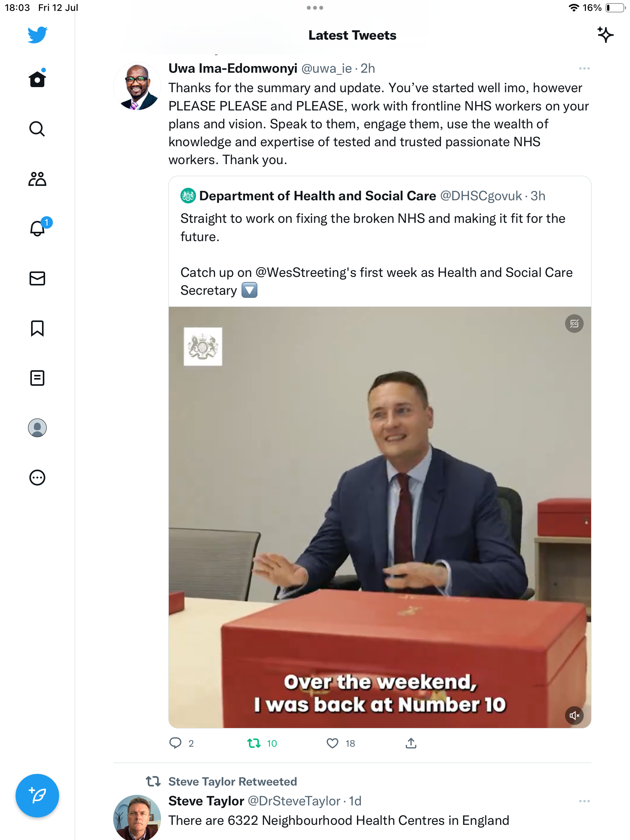The height and width of the screenshot is (840, 630).
Task: Open the Search magnifier in sidebar
Action: (x=37, y=129)
